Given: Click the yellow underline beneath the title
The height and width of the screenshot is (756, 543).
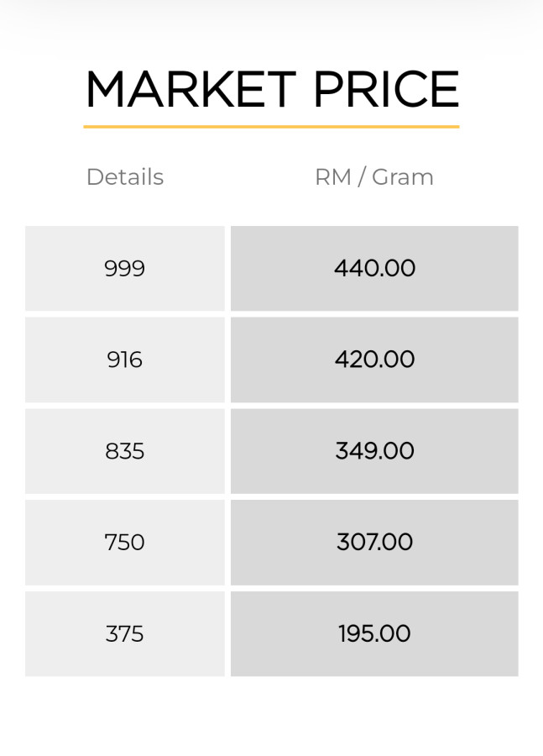Looking at the screenshot, I should coord(271,127).
